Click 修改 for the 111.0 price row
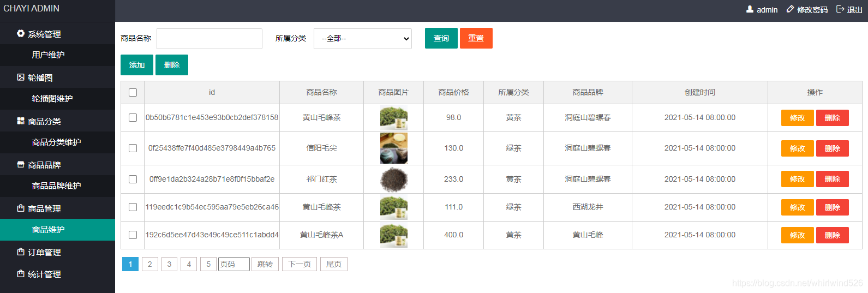The width and height of the screenshot is (868, 293). tap(798, 207)
